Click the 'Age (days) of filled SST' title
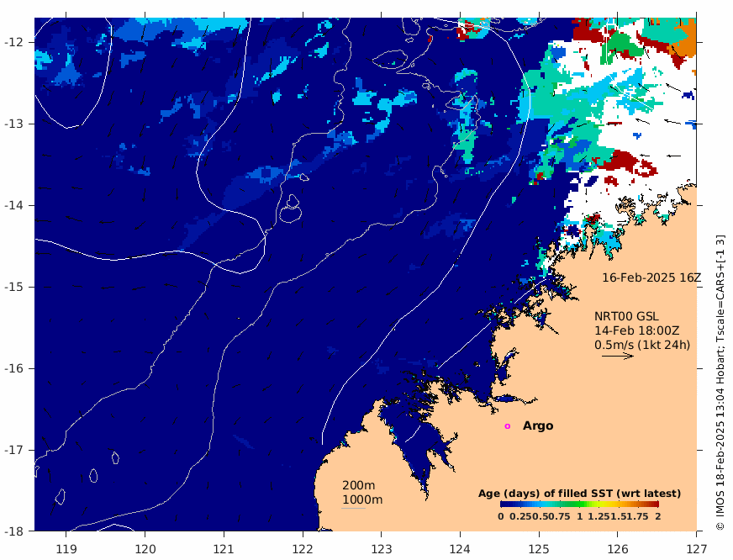 [x=579, y=494]
